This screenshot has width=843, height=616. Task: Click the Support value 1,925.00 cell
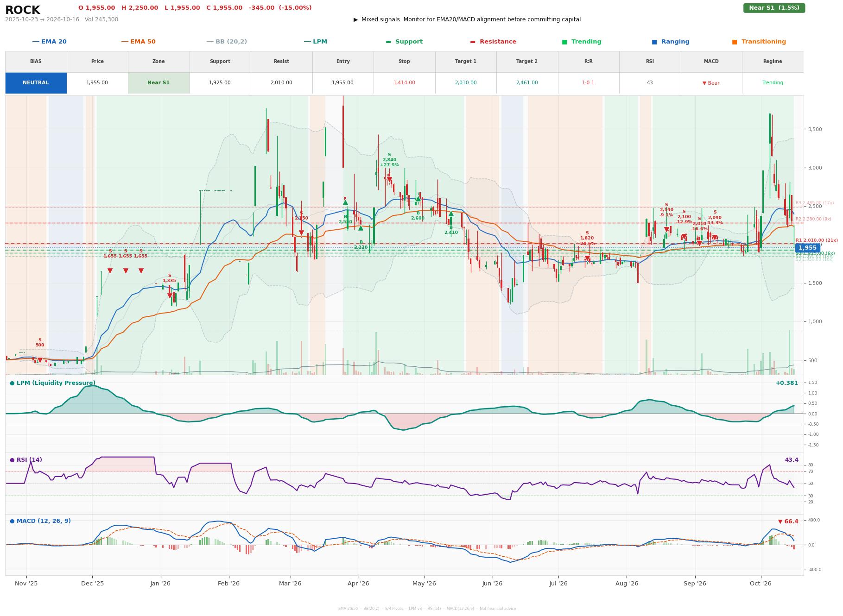pos(220,83)
